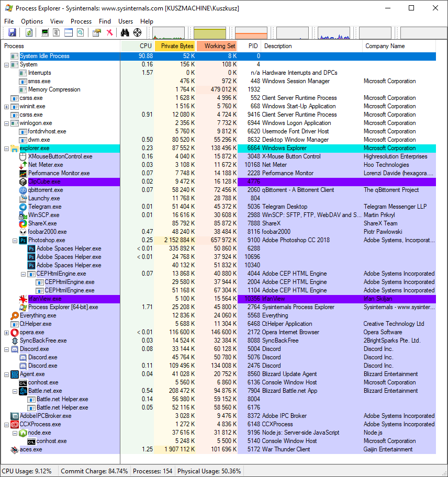Toggle the process tree view icon
Viewport: 448px width, 477px height.
[57, 32]
